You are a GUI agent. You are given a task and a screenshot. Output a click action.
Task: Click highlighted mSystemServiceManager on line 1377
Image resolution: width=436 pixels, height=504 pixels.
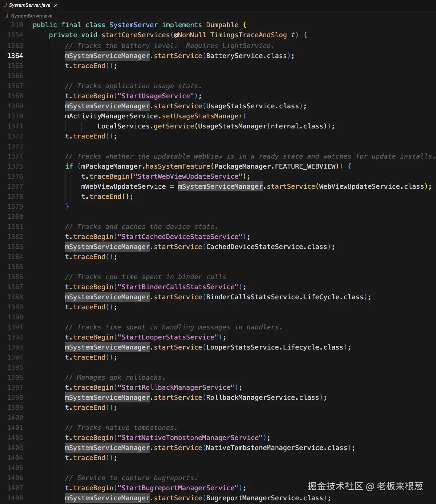pyautogui.click(x=220, y=186)
